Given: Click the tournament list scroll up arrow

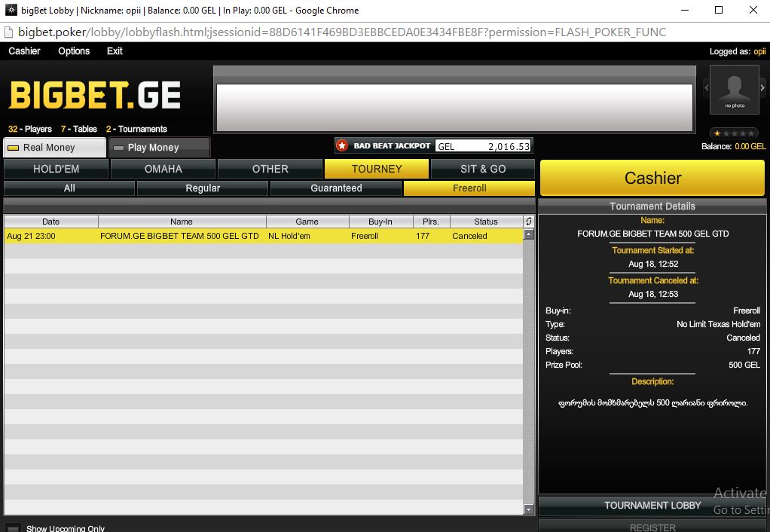Looking at the screenshot, I should tap(528, 234).
